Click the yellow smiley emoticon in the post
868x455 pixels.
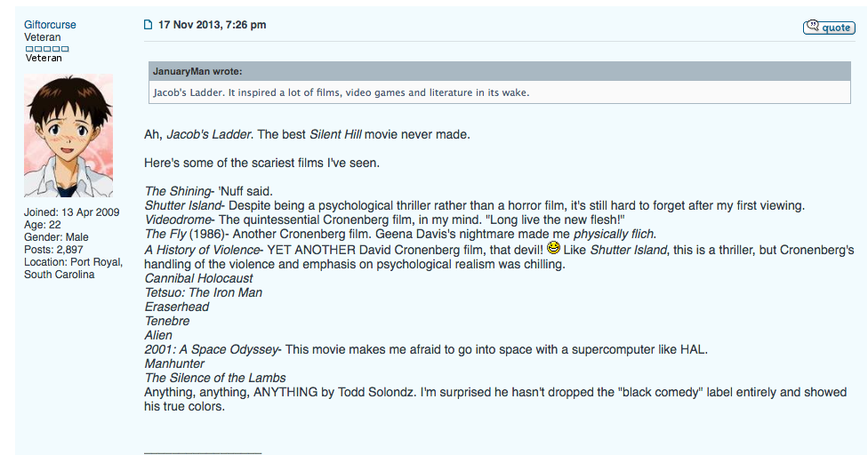coord(553,248)
